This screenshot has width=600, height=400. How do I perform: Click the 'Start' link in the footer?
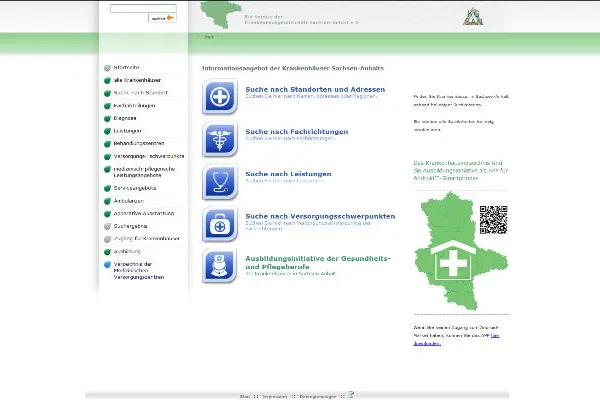(x=245, y=397)
